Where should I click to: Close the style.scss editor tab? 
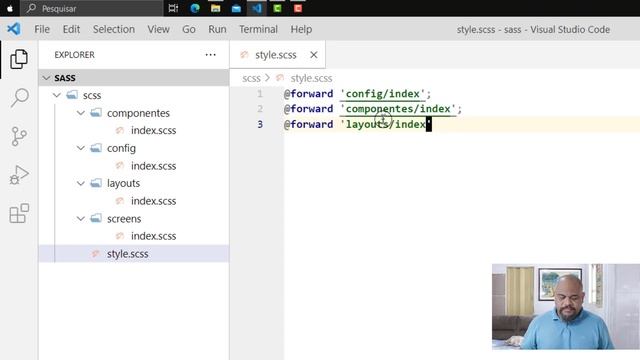point(313,55)
